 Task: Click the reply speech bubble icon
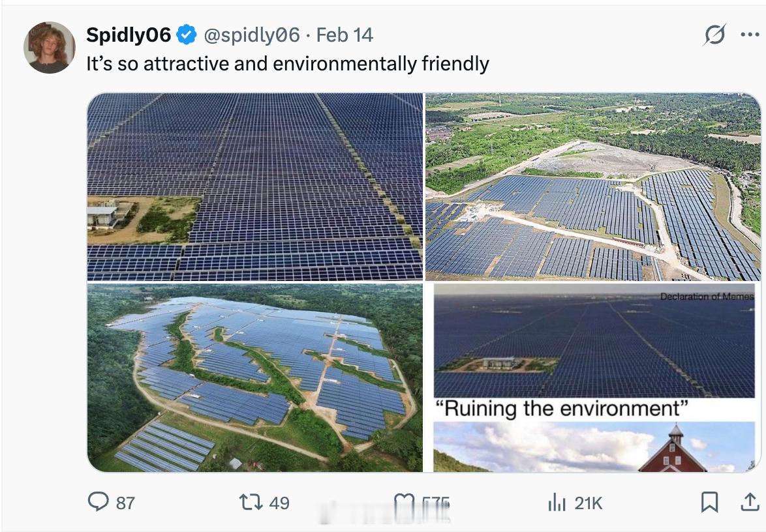98,501
